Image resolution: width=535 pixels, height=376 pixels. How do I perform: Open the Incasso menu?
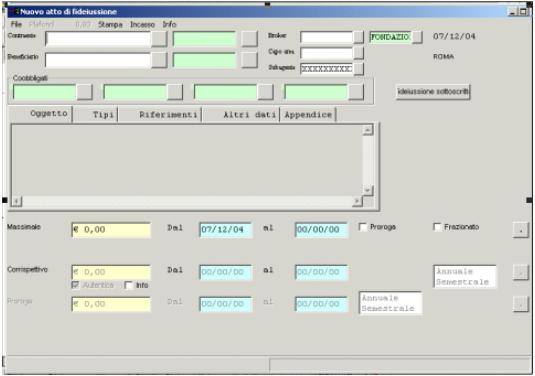pyautogui.click(x=142, y=25)
